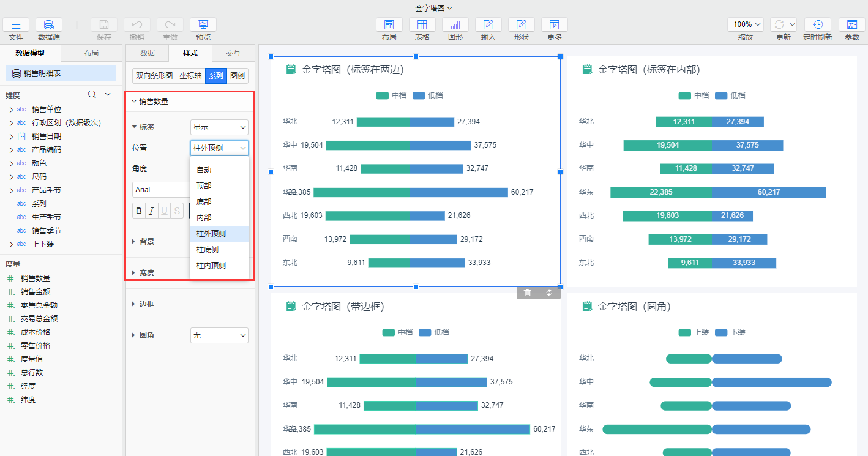Image resolution: width=868 pixels, height=456 pixels.
Task: Click the 系列 style button
Action: pyautogui.click(x=216, y=77)
